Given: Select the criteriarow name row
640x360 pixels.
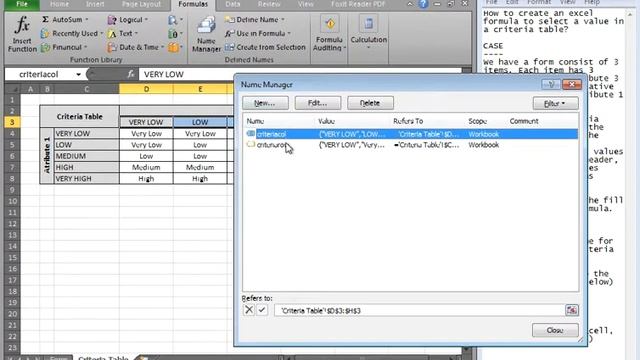Looking at the screenshot, I should point(411,145).
